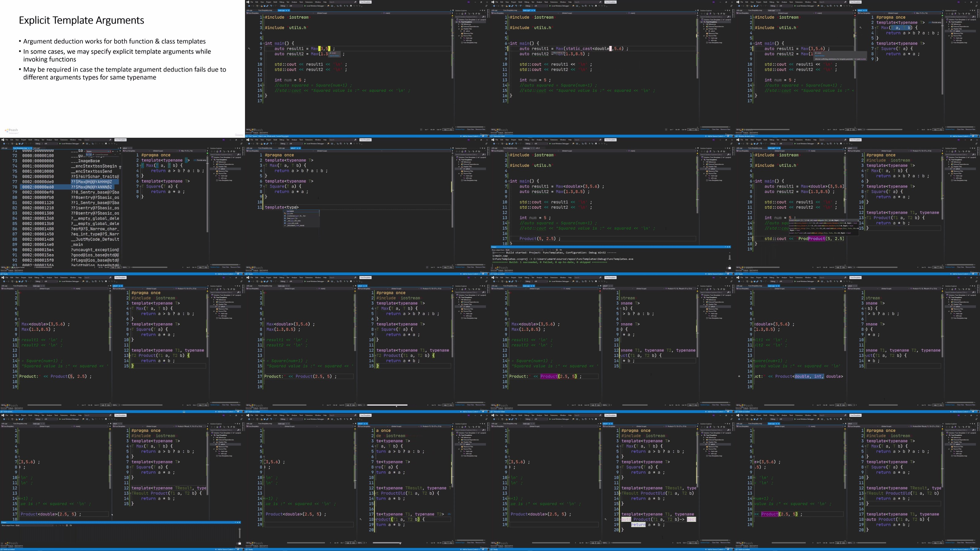Toggle word wrap in the Build output pane
This screenshot has width=980, height=551.
click(561, 250)
